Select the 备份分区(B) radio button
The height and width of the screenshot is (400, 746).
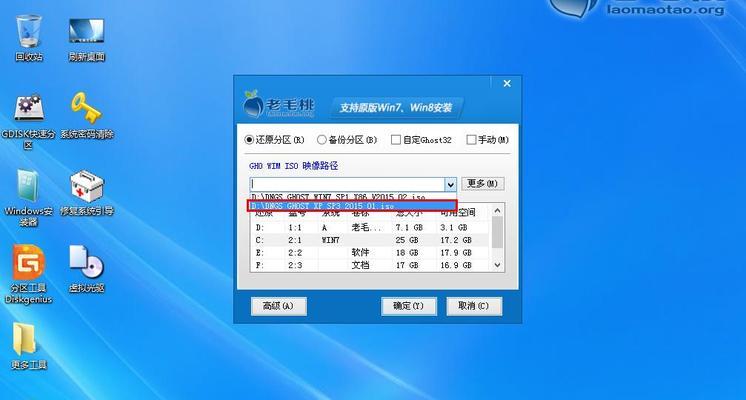click(x=322, y=140)
